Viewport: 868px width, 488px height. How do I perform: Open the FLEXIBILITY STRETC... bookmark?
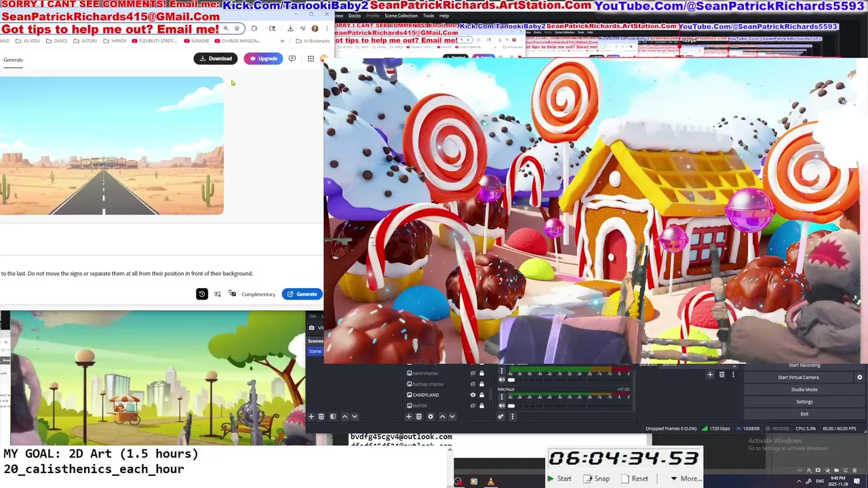click(x=155, y=41)
